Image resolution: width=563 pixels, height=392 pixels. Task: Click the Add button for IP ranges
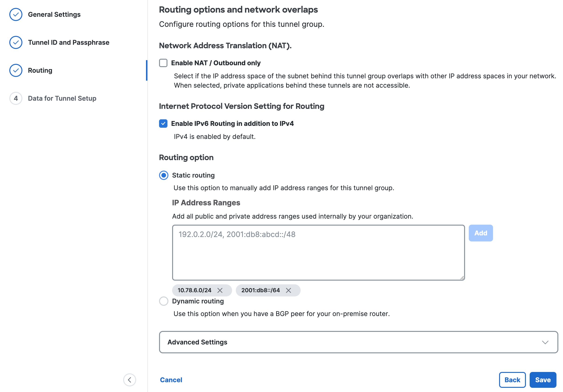481,233
